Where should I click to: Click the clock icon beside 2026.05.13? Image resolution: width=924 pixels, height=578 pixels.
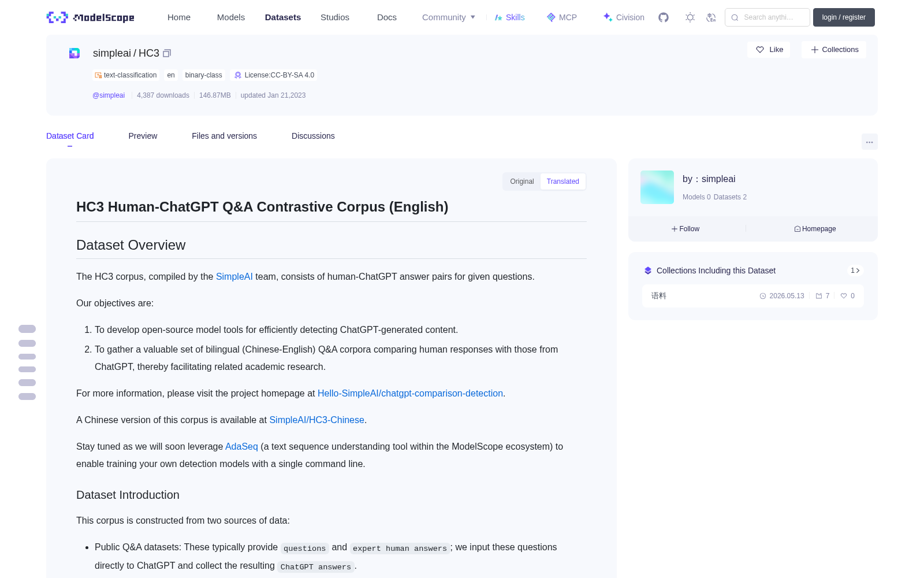pos(763,296)
